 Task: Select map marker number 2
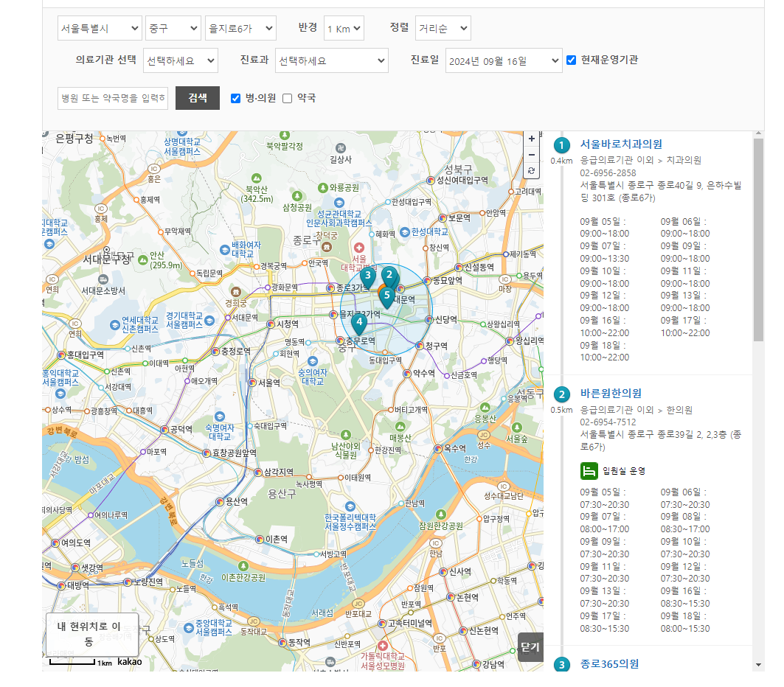(x=389, y=277)
